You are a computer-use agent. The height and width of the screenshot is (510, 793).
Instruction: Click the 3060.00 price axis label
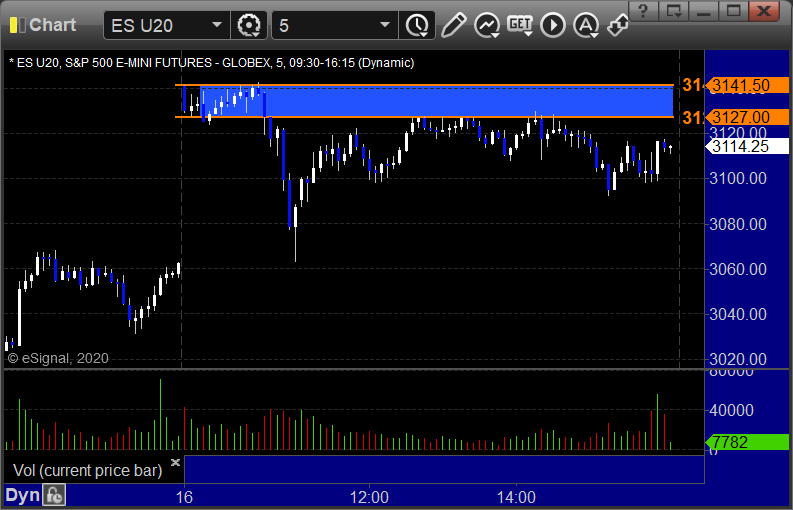pos(738,269)
